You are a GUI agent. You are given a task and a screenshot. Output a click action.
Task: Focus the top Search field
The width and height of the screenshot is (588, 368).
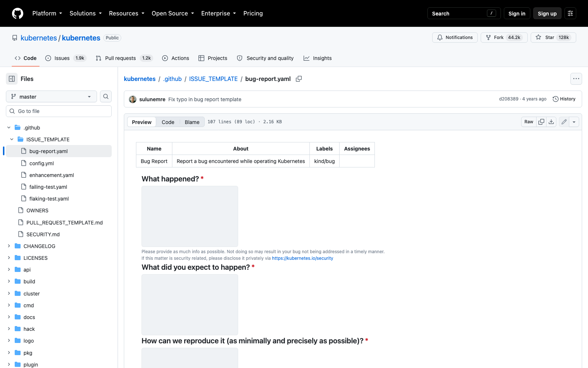[x=464, y=13]
